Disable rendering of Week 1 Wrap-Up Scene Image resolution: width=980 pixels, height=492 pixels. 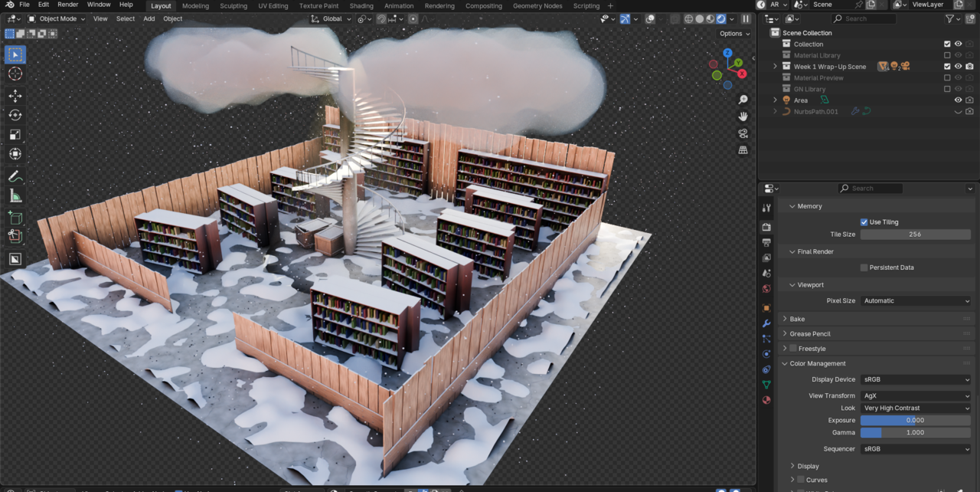(x=969, y=67)
